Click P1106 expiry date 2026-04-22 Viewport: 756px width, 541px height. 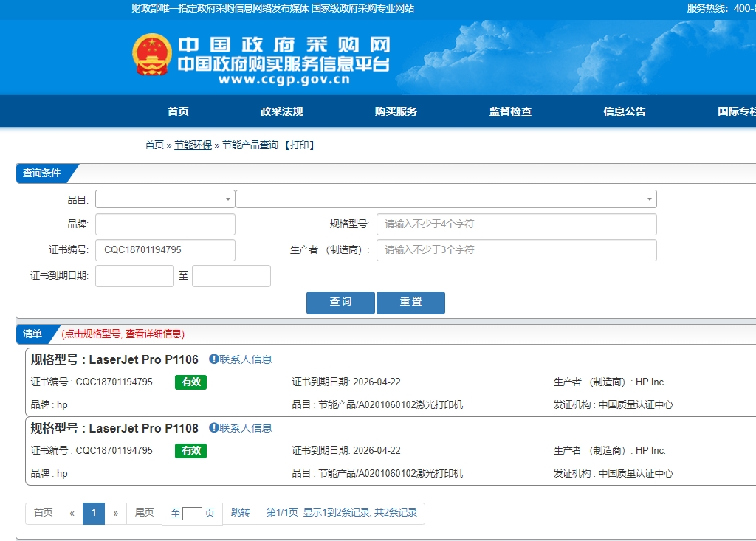377,382
